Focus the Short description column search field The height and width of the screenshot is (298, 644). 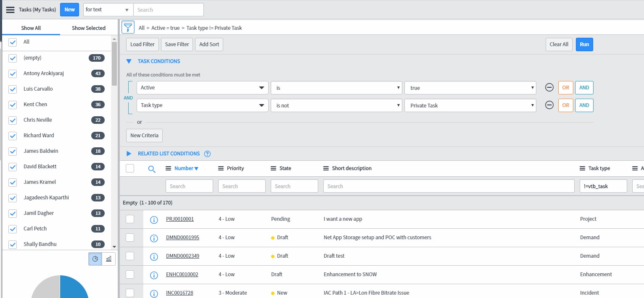pos(449,186)
